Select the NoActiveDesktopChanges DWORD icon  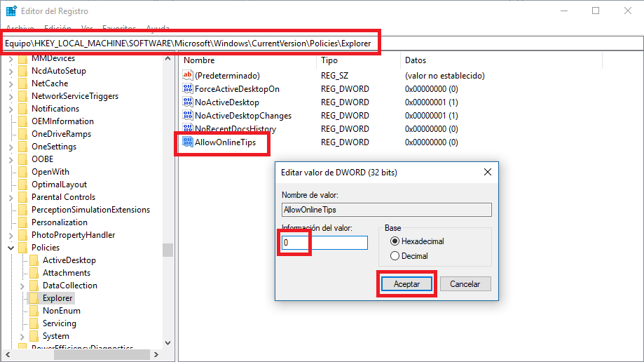(x=188, y=115)
